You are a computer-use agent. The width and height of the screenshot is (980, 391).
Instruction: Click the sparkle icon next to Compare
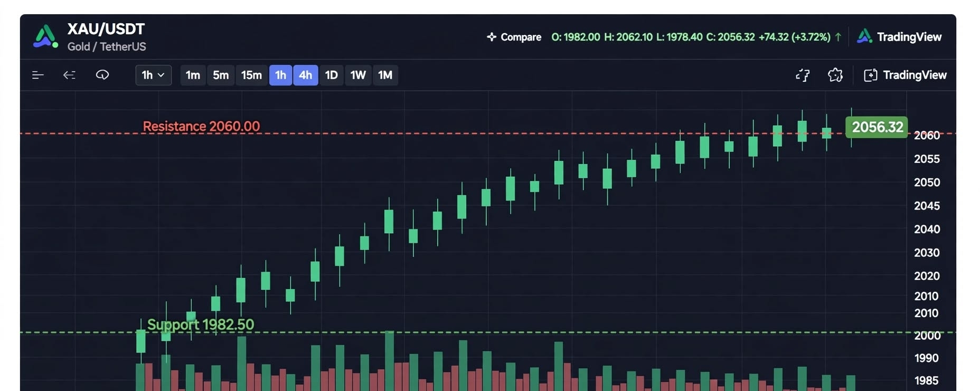pyautogui.click(x=492, y=37)
